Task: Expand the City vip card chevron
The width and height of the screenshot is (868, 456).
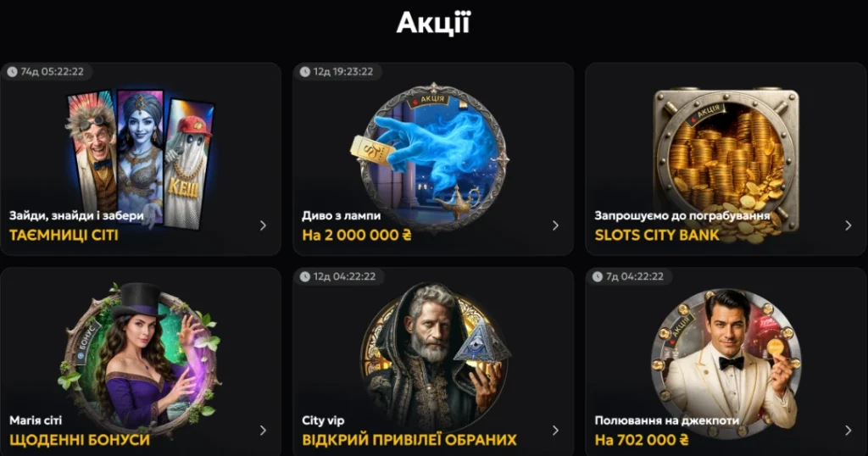Action: point(555,430)
